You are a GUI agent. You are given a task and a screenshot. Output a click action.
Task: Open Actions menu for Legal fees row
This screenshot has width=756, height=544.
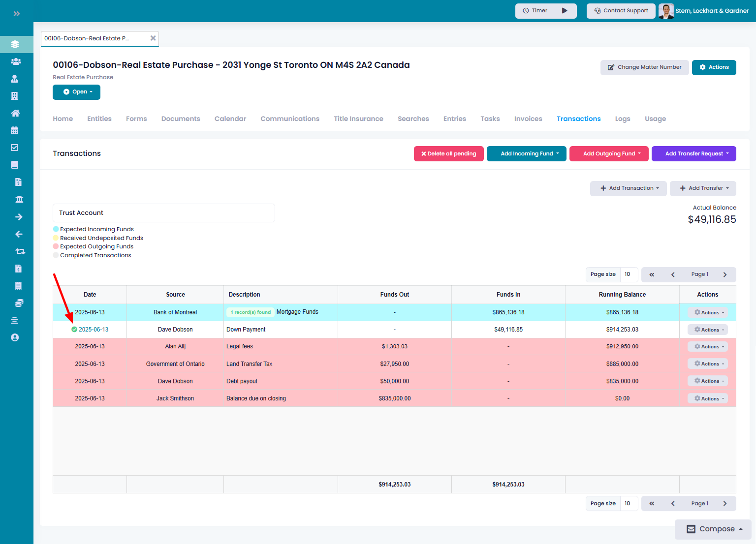click(708, 347)
